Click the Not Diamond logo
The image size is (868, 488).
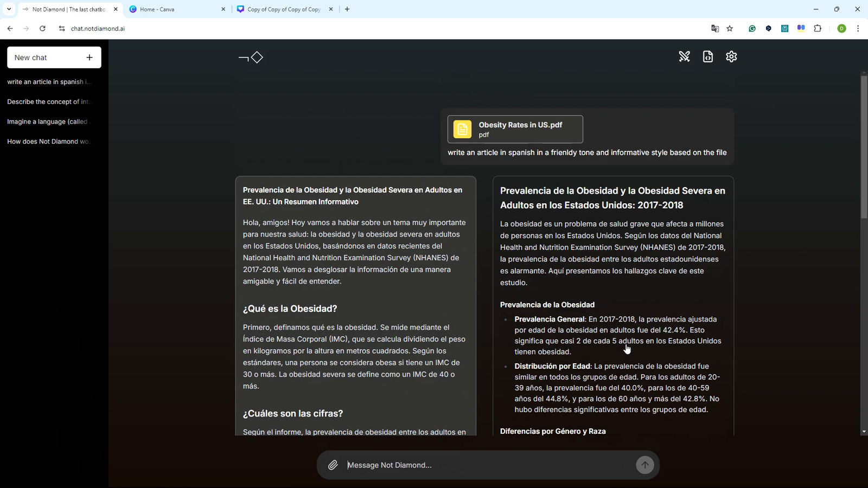click(251, 57)
